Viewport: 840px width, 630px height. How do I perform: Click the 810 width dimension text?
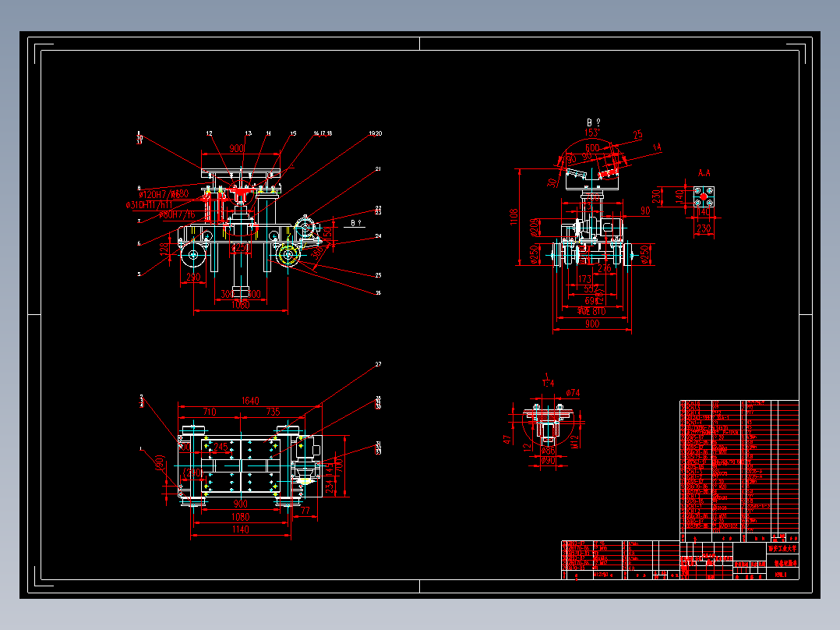pos(599,311)
